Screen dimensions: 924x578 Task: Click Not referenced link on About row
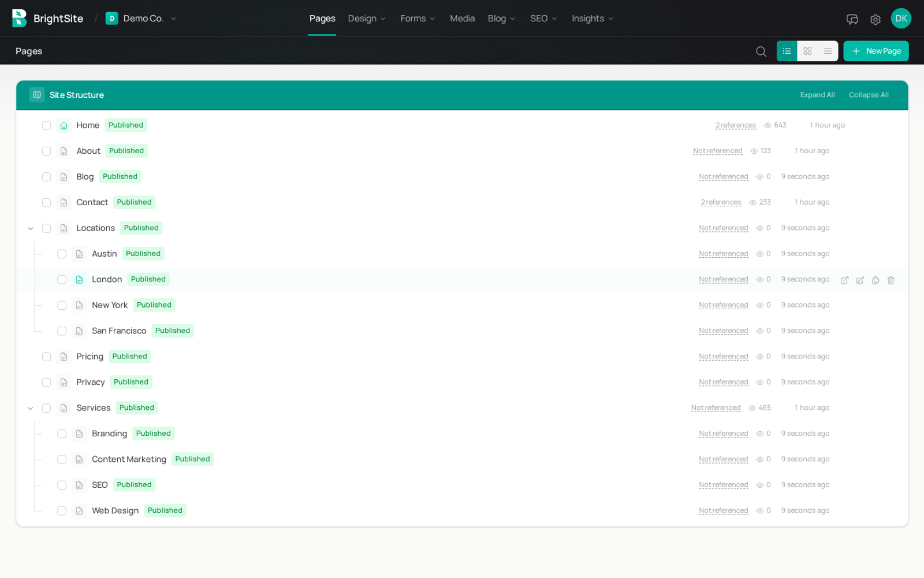point(718,151)
